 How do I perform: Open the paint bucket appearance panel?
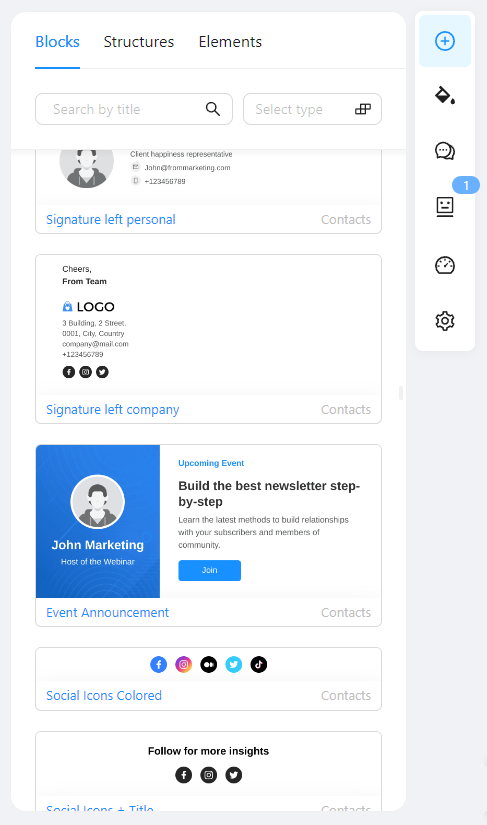pyautogui.click(x=445, y=96)
